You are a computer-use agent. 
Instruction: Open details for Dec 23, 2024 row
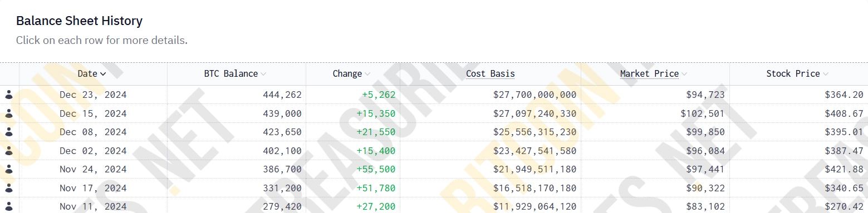tap(434, 95)
